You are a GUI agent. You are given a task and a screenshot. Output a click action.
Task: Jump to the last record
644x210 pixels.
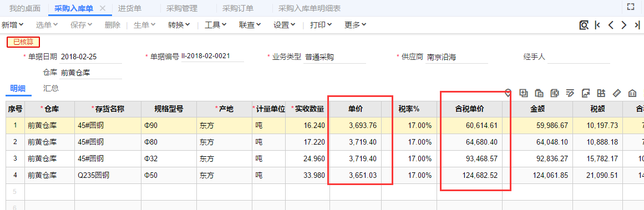637,25
